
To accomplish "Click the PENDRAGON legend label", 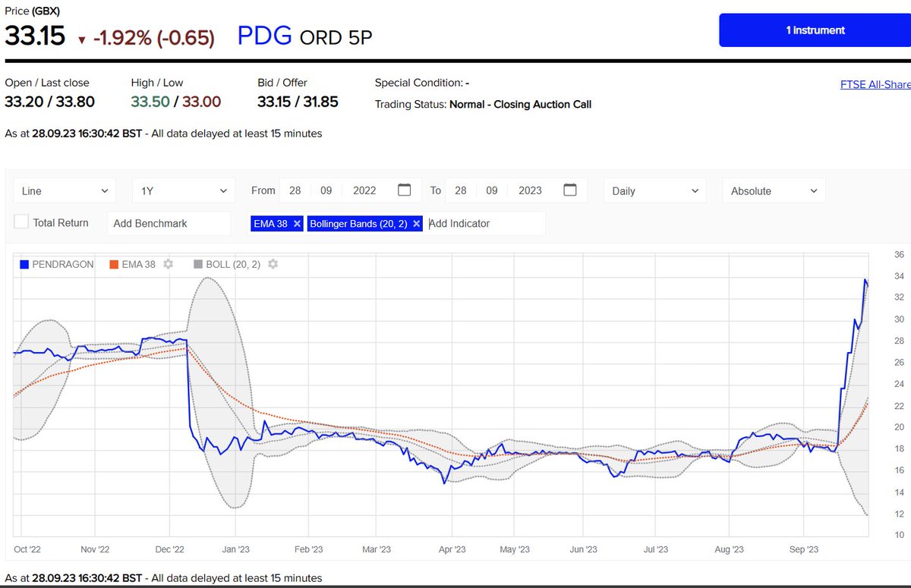I will (x=63, y=265).
